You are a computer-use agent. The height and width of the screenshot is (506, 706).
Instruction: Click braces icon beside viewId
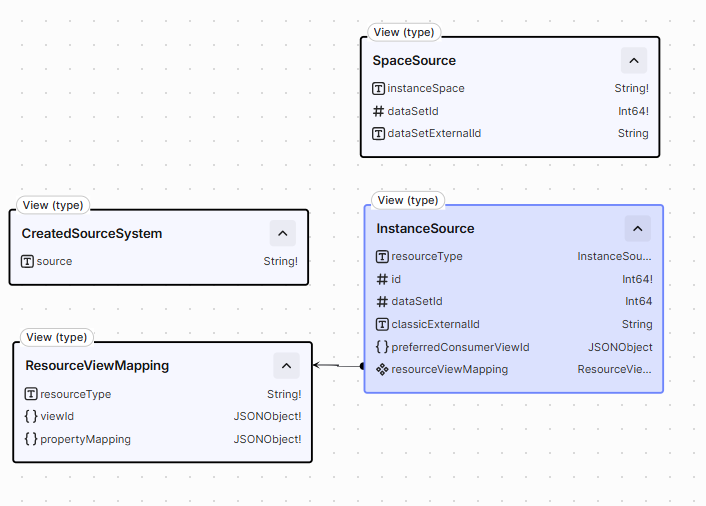[31, 416]
